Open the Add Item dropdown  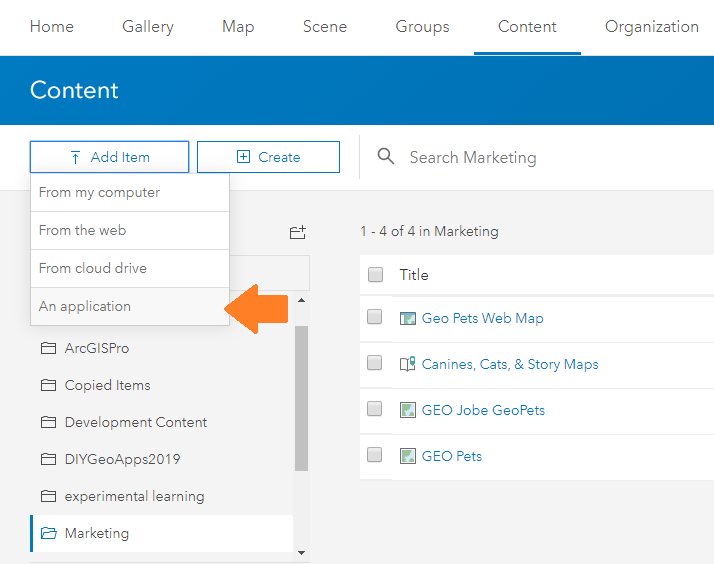(x=109, y=157)
